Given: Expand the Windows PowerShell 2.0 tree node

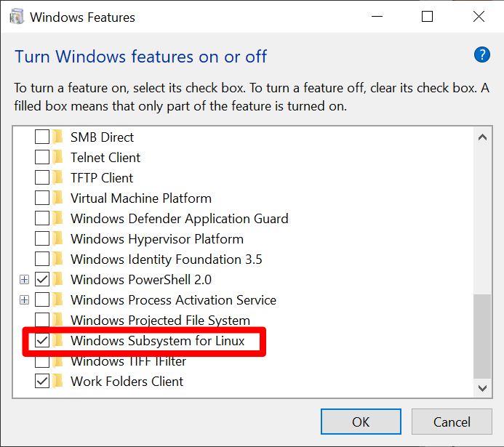Looking at the screenshot, I should pos(25,280).
